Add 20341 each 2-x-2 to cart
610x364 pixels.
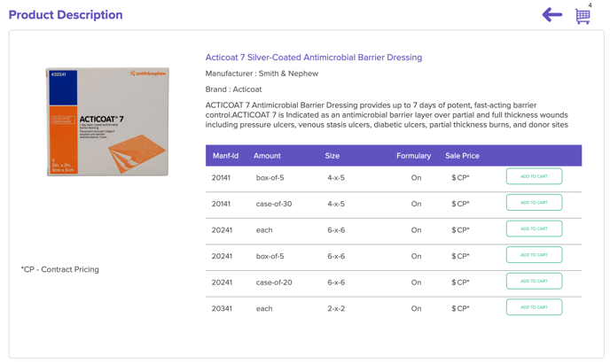534,307
